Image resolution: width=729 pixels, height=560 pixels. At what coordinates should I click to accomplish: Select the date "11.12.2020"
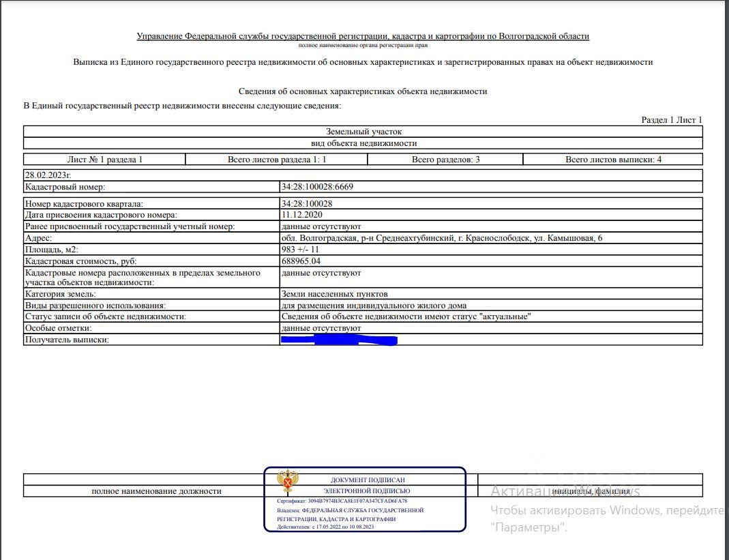tap(301, 215)
